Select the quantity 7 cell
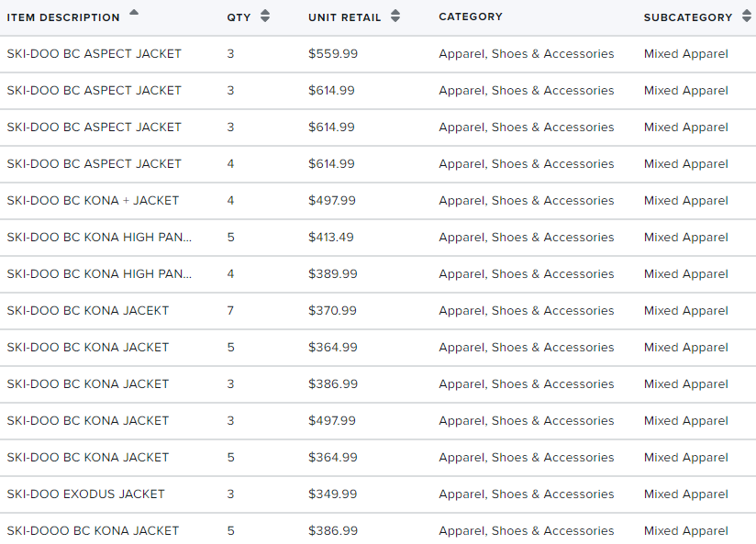The width and height of the screenshot is (756, 544). pyautogui.click(x=230, y=311)
